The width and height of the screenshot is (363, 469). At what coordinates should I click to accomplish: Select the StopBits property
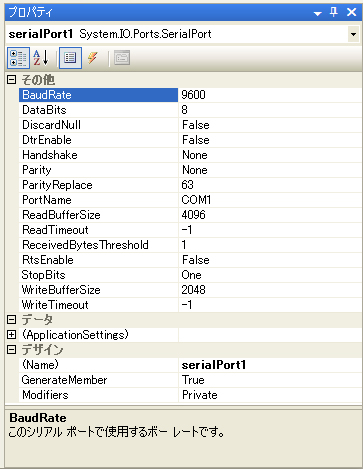click(x=98, y=275)
